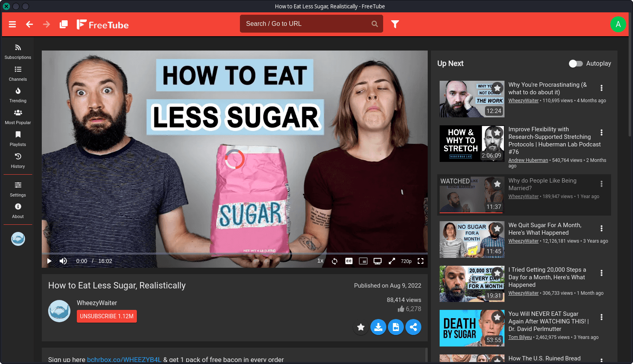Favorite 'Death By Sugar' thumbnail star
The image size is (633, 364).
pos(497,317)
